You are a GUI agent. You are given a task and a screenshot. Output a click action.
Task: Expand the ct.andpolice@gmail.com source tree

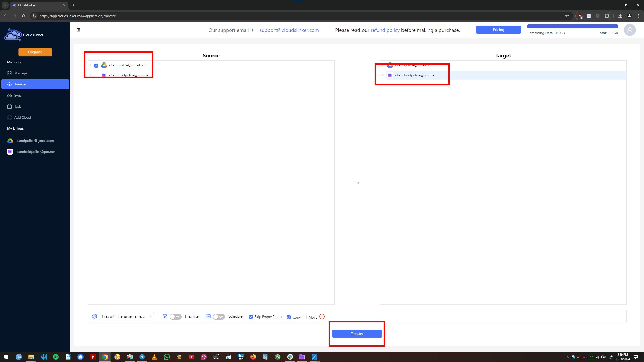coord(91,65)
